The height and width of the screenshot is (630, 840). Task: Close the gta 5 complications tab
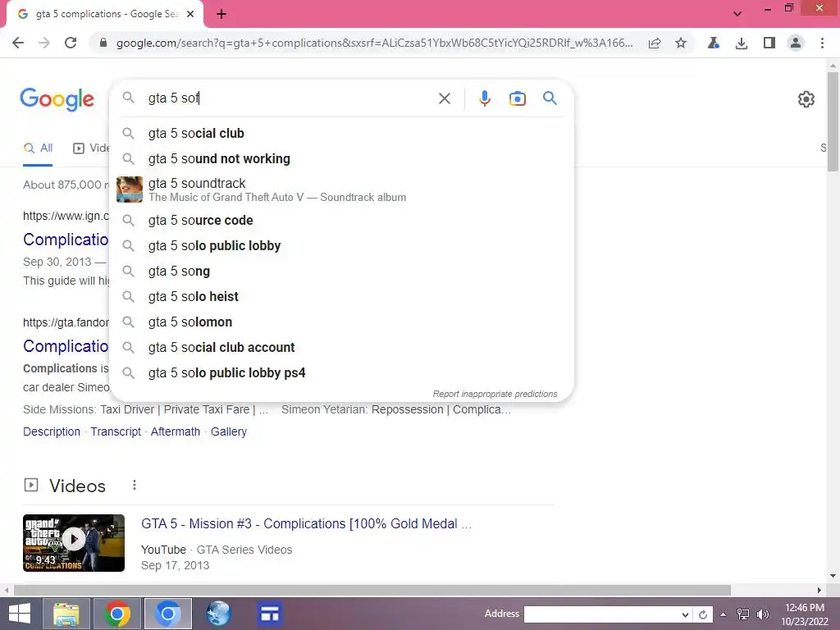tap(190, 14)
